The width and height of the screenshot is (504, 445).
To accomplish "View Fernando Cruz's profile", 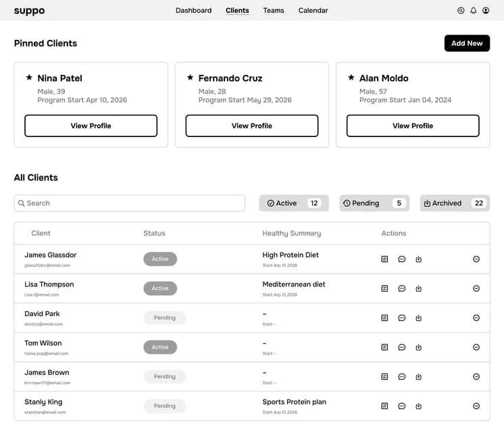I will click(x=252, y=126).
